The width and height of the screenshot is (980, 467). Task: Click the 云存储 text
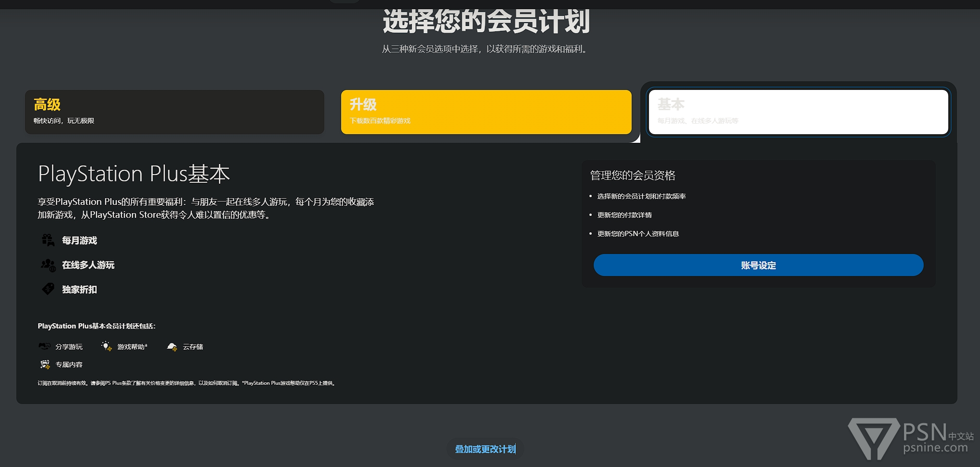click(193, 347)
